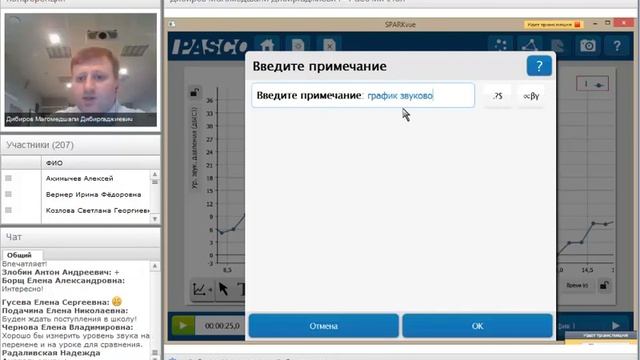Go to the SPARKvue home icon
Screen dimensions: 640x360
[267, 45]
